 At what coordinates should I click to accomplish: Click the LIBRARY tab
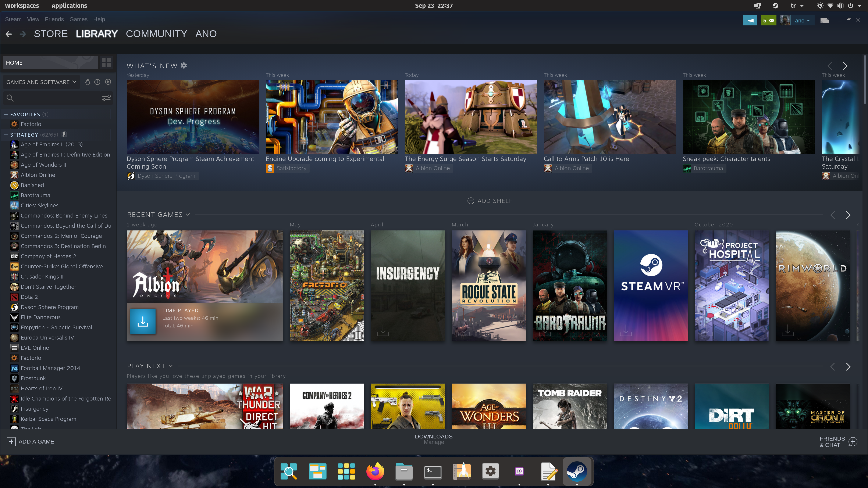tap(97, 34)
